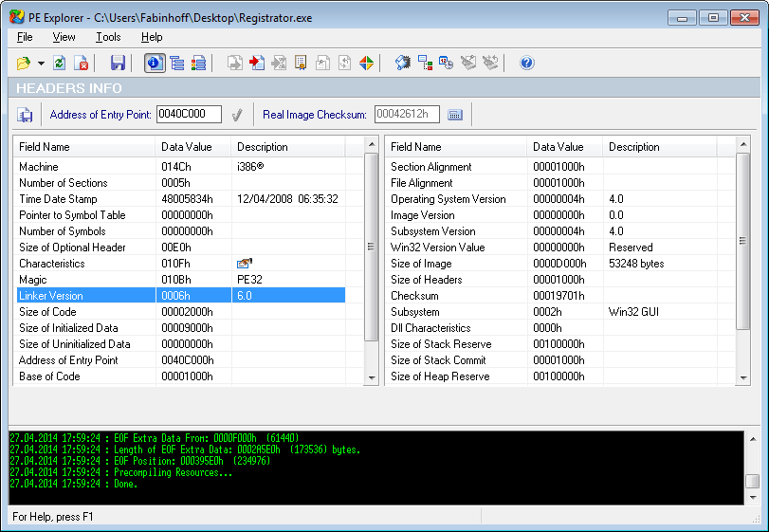
Task: Click the Real Image Checksum field
Action: pos(407,114)
